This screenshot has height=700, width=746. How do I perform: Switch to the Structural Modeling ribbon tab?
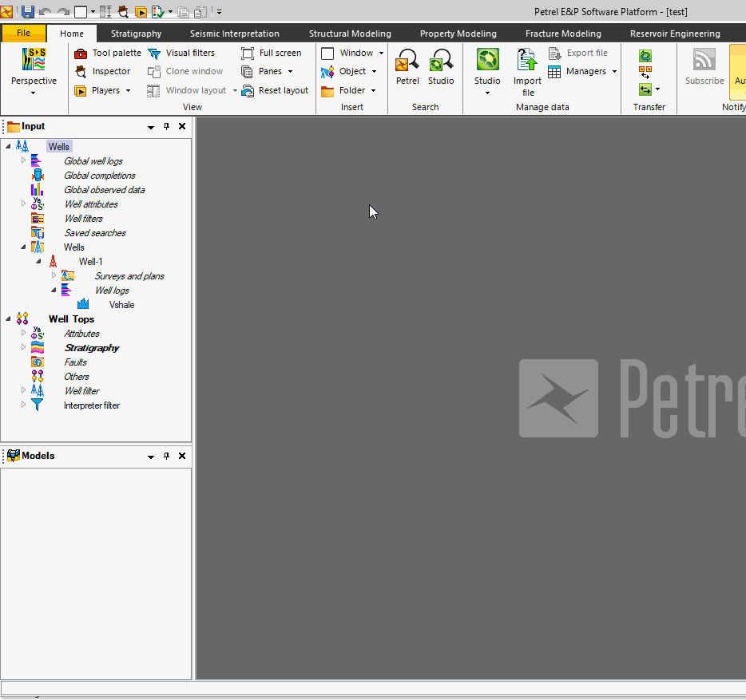click(x=350, y=34)
